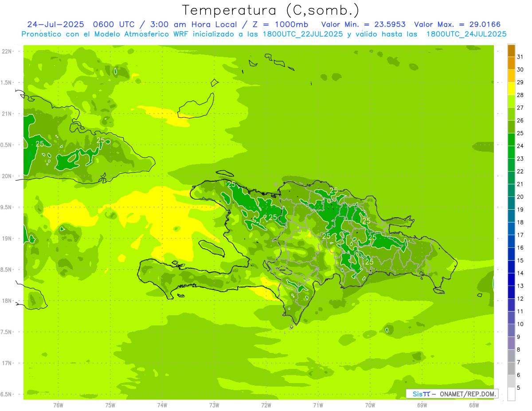Click the 25 value on the color scale
The height and width of the screenshot is (411, 532).
pyautogui.click(x=520, y=133)
